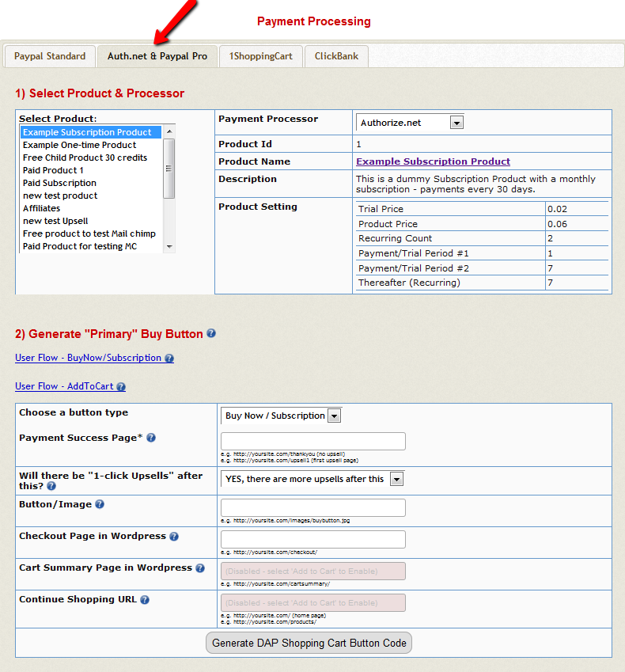Show help for Cart Summary Page in Wordpress
Viewport: 625px width, 672px height.
click(200, 568)
